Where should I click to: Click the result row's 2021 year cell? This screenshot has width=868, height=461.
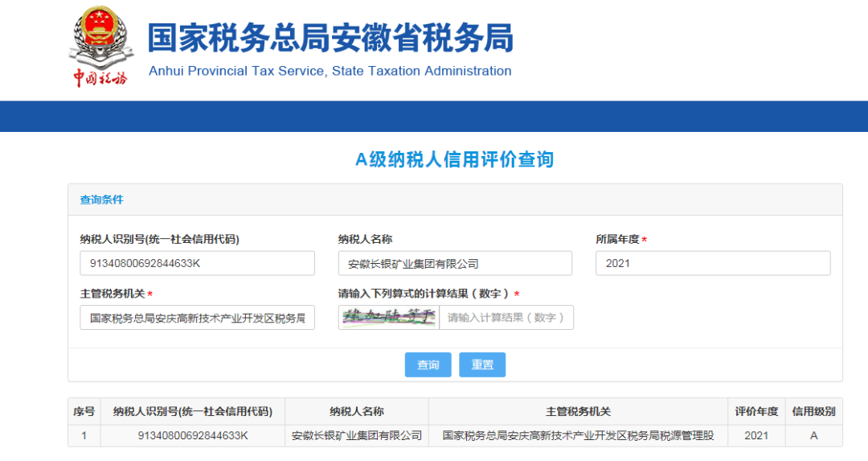click(756, 435)
